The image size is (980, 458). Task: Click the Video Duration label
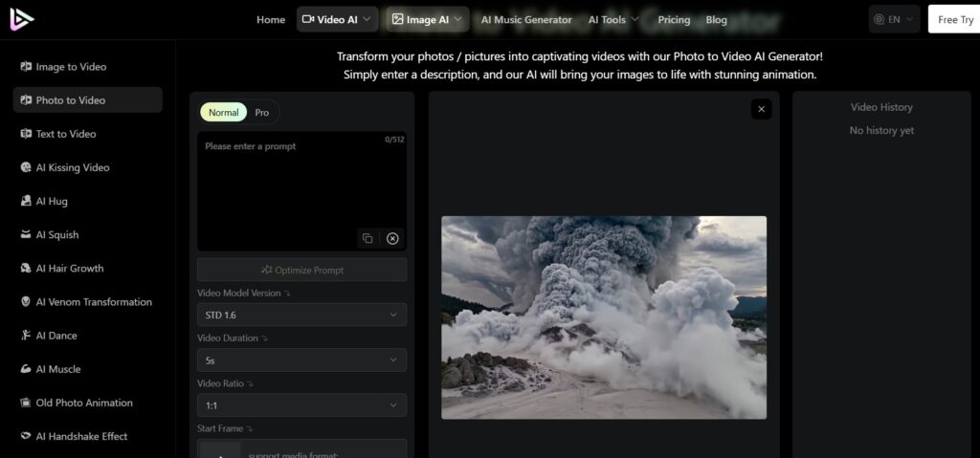(x=228, y=338)
